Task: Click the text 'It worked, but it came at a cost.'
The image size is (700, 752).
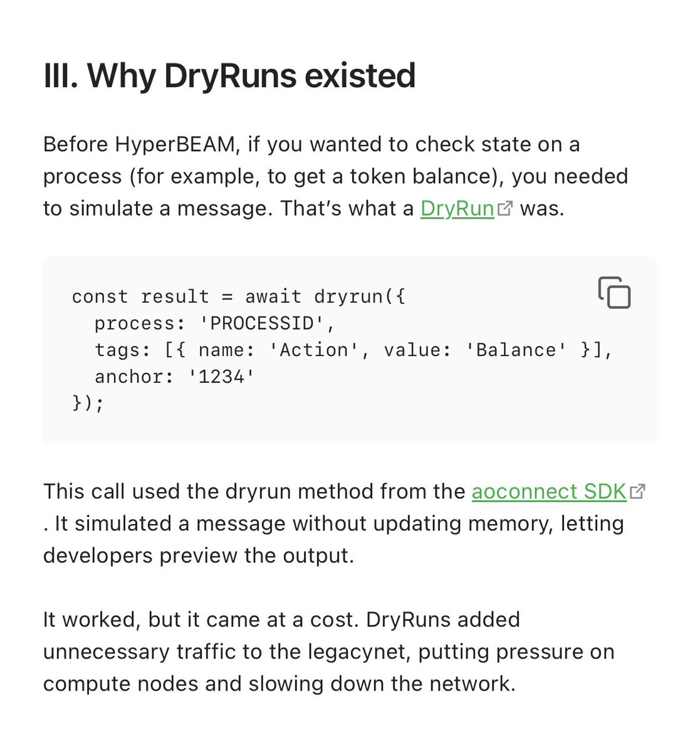Action: (x=202, y=620)
